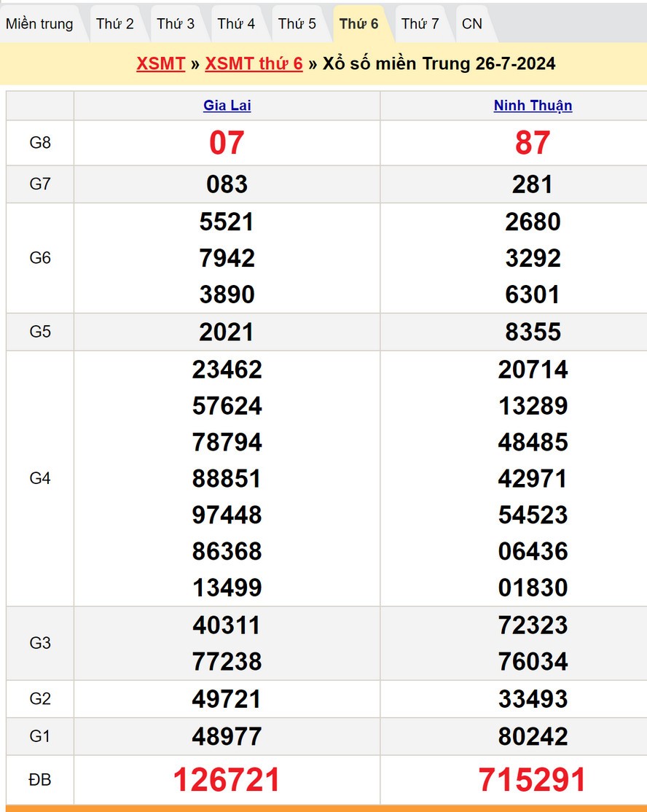Select the G7 number 083
The image size is (647, 812).
click(227, 184)
